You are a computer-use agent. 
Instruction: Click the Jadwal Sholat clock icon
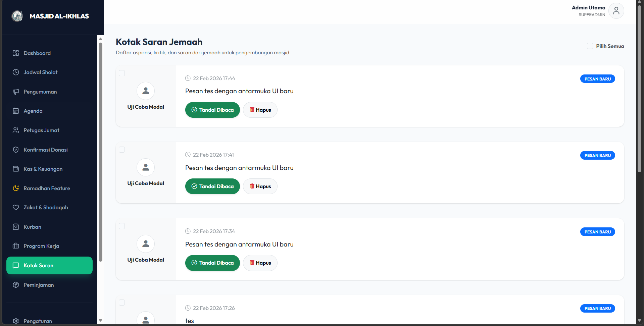pyautogui.click(x=16, y=72)
